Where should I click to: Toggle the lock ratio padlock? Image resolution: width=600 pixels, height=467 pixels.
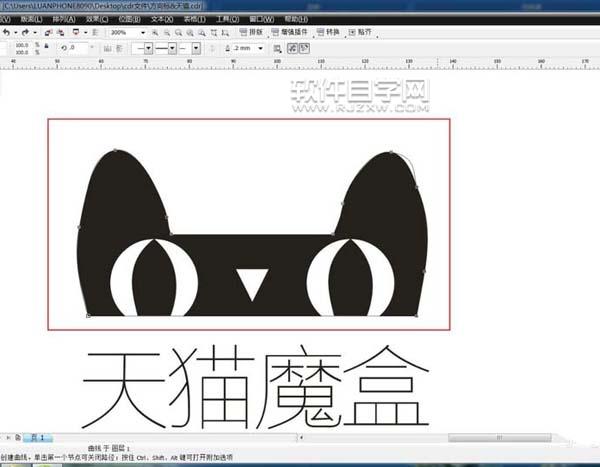click(x=46, y=46)
